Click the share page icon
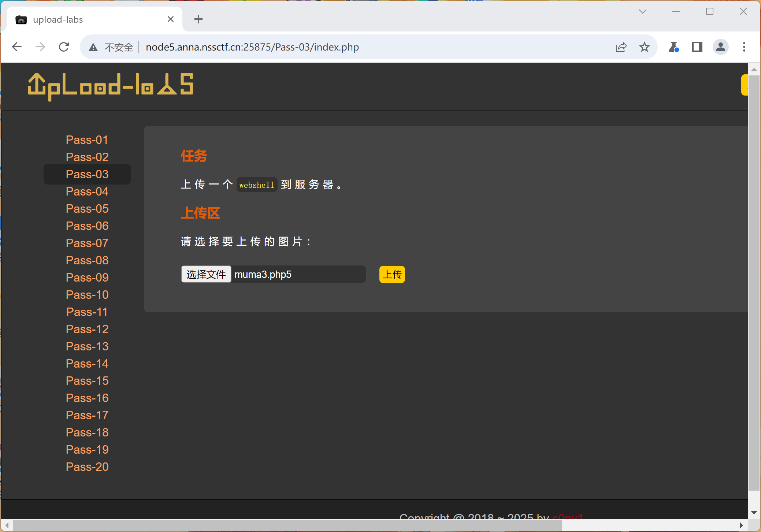Screen dimensions: 761x532 tap(621, 47)
